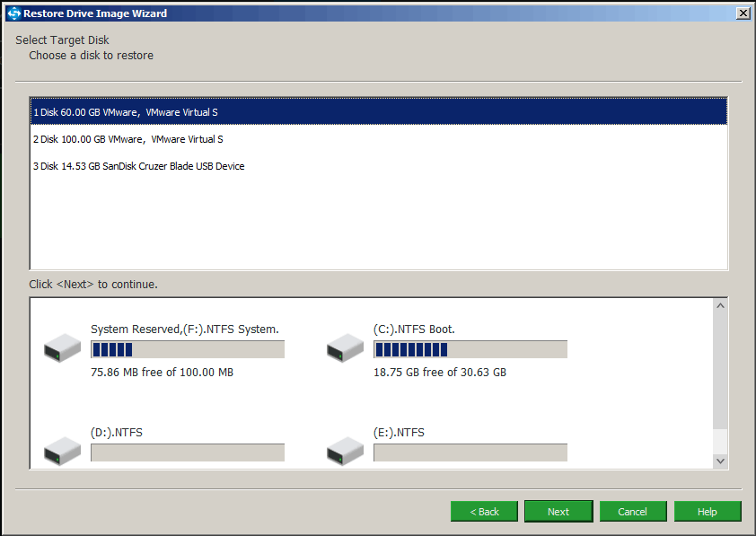
Task: Click the System Reserved usage bar
Action: [188, 349]
